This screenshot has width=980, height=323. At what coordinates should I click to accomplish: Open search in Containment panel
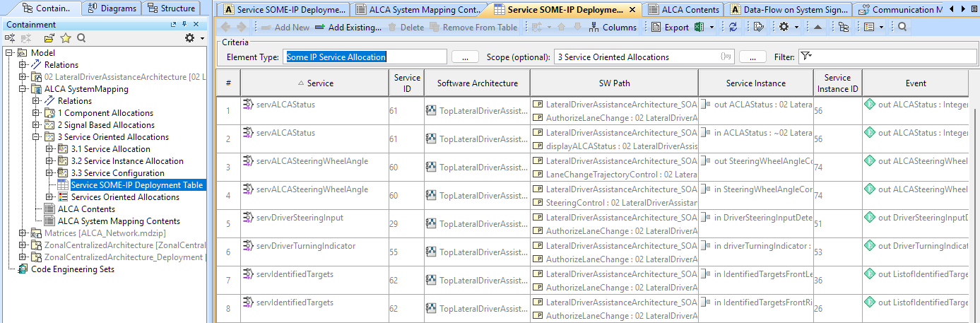pyautogui.click(x=81, y=38)
